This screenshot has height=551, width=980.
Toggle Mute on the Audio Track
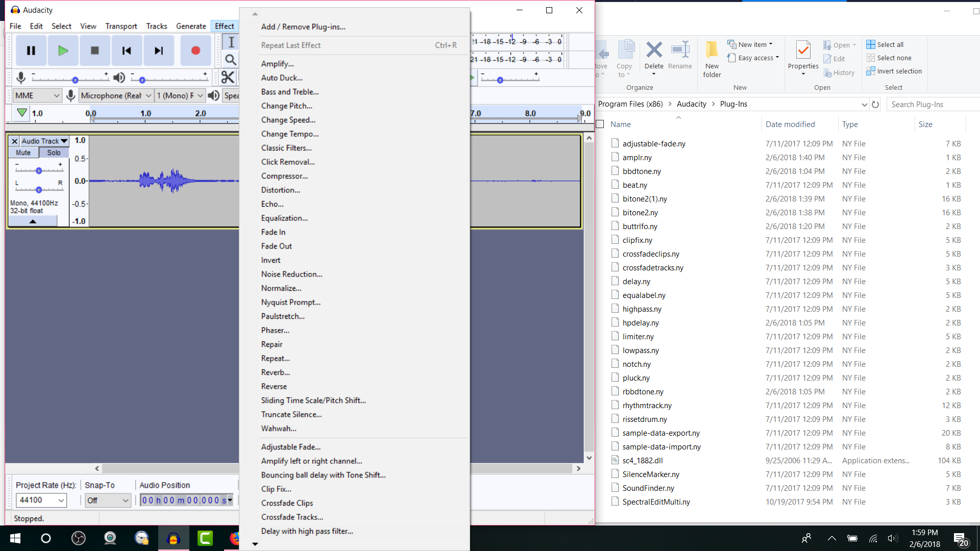(x=23, y=153)
